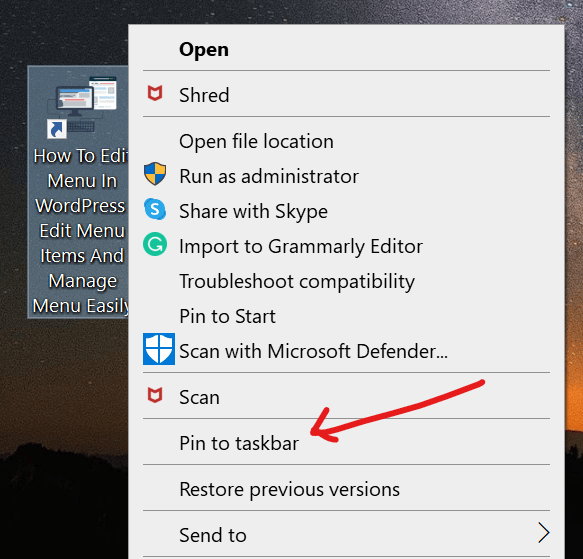The height and width of the screenshot is (559, 583).
Task: Select Troubleshoot compatibility
Action: pos(346,281)
